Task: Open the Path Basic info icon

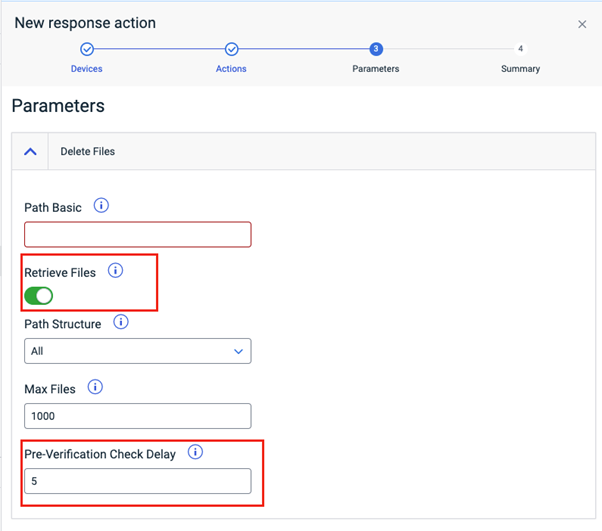Action: click(101, 206)
